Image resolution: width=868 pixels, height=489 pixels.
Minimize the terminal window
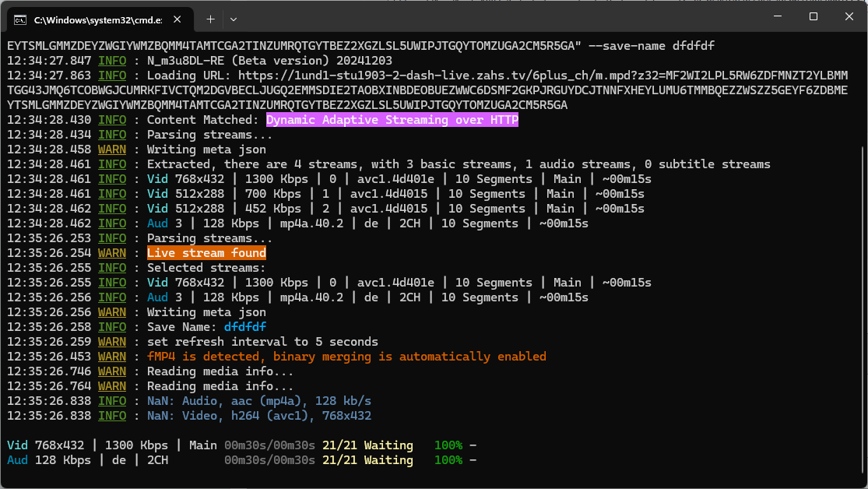(776, 17)
